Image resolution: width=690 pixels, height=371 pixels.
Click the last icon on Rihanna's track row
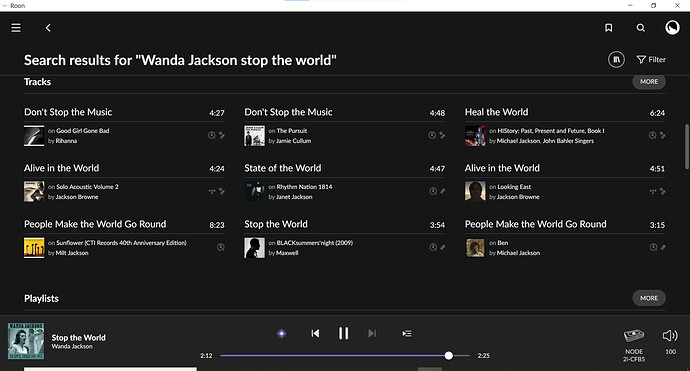point(222,135)
